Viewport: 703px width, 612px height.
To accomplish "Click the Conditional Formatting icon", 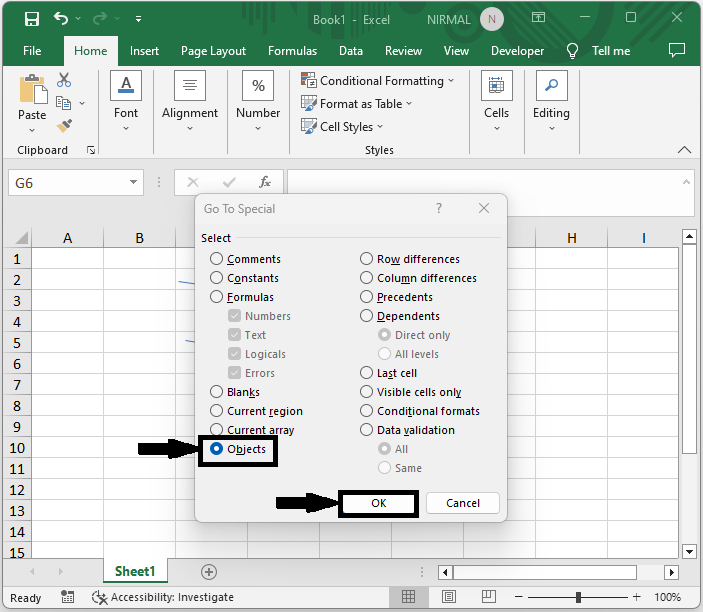I will tap(309, 81).
